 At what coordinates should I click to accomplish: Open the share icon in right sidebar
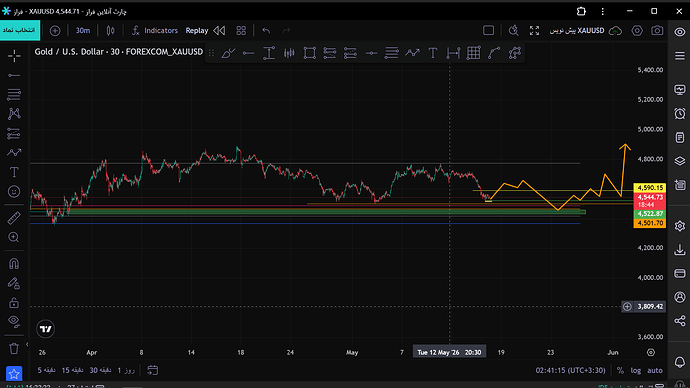[680, 321]
